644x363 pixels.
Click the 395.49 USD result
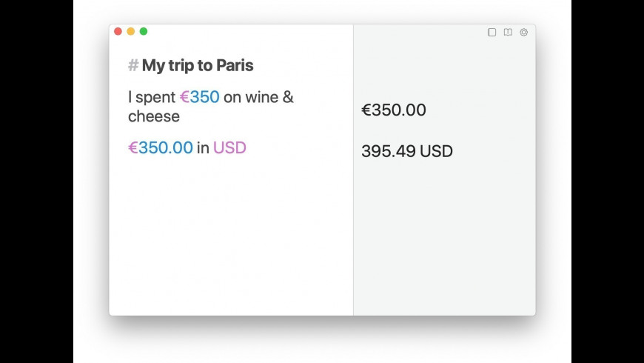[407, 152]
